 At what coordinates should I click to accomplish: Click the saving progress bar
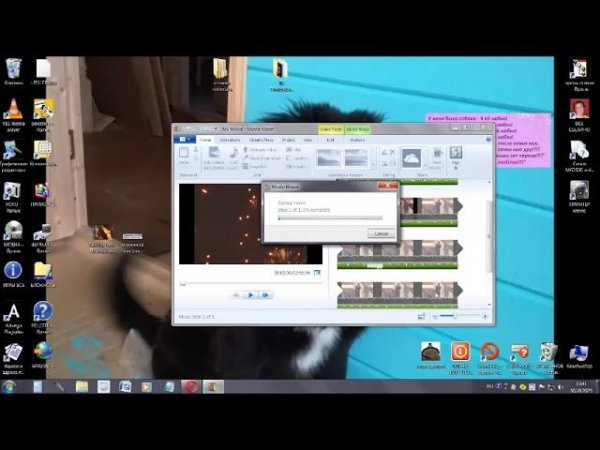click(x=330, y=218)
